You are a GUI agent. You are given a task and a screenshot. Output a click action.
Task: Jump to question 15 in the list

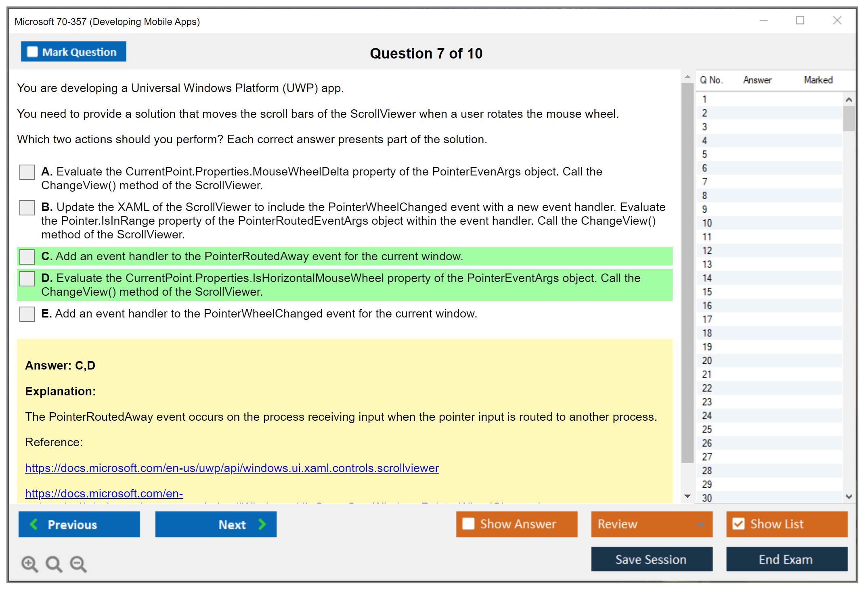point(707,292)
